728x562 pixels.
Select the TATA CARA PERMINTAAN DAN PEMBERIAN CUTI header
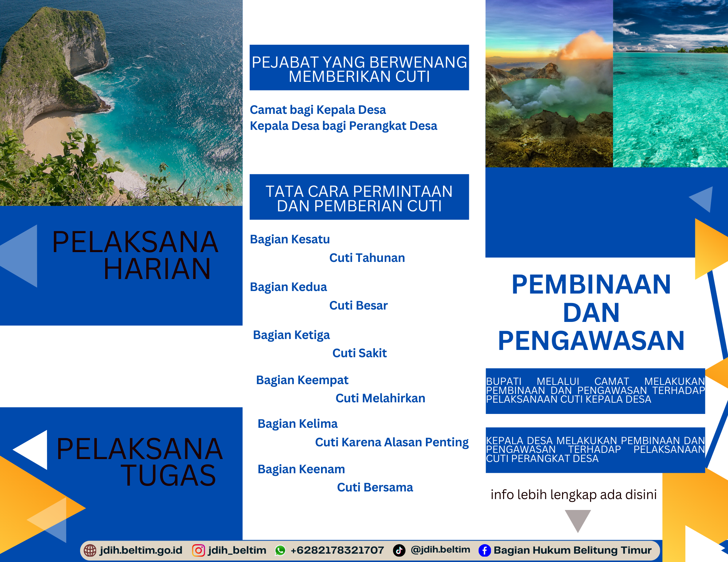pos(359,197)
